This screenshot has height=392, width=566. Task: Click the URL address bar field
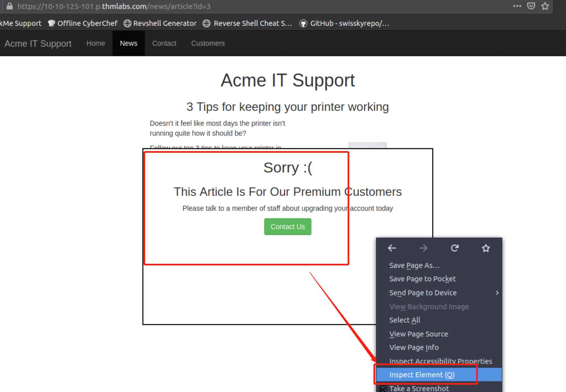point(232,6)
